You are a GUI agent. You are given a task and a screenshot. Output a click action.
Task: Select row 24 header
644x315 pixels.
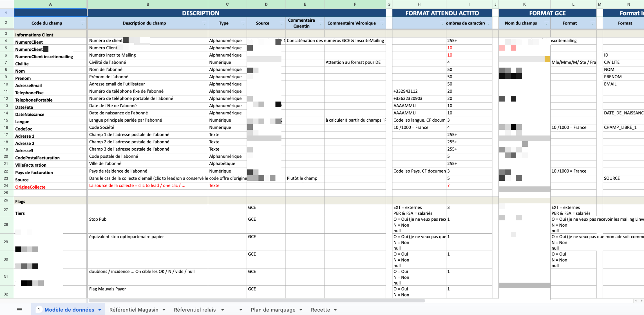6,185
